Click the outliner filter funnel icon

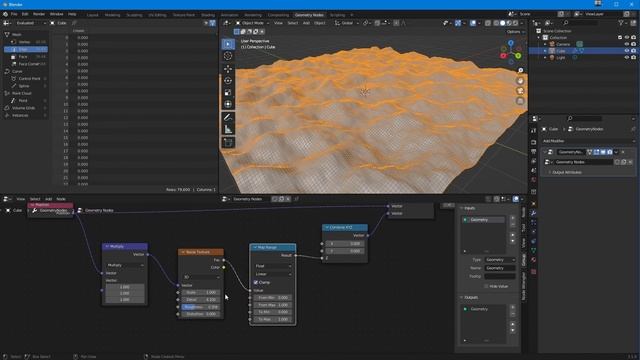coord(621,23)
